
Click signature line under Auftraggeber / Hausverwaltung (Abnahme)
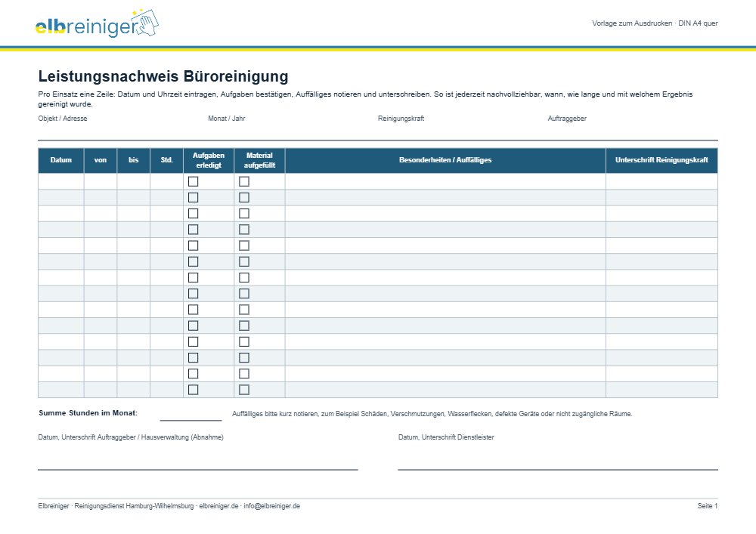(x=197, y=469)
